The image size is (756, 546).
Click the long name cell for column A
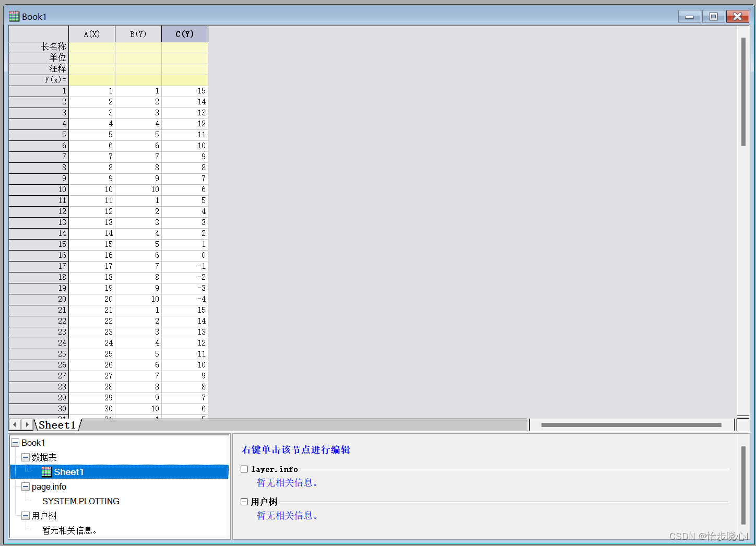[92, 47]
